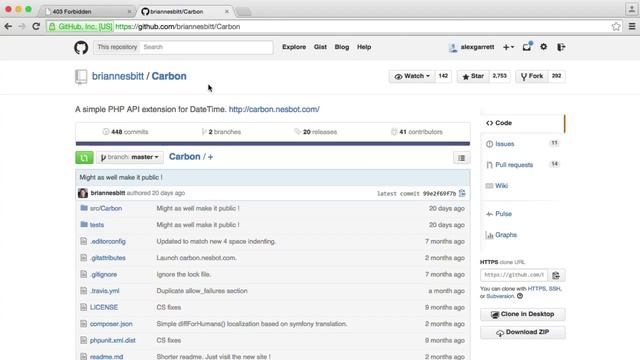Open Chrome hamburger menu
This screenshot has width=640, height=360.
click(x=632, y=27)
